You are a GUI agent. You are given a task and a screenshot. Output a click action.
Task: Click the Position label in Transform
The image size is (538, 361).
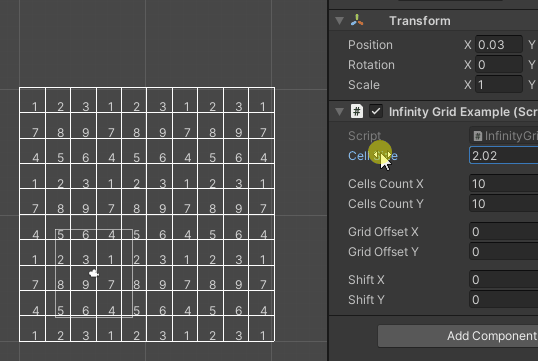click(x=370, y=45)
